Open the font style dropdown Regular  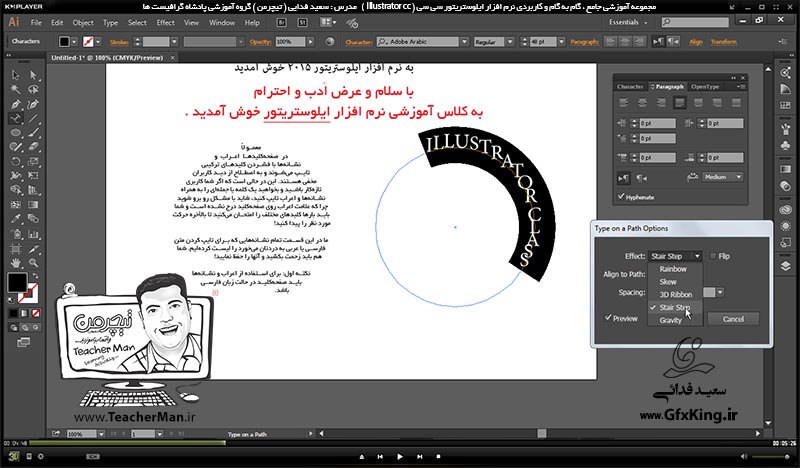tap(510, 42)
